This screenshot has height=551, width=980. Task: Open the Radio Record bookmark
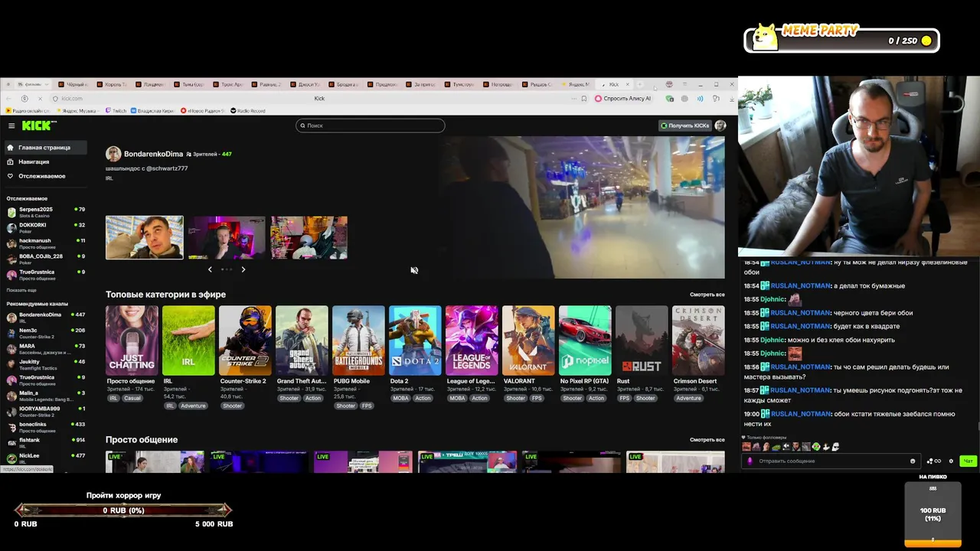coord(248,111)
